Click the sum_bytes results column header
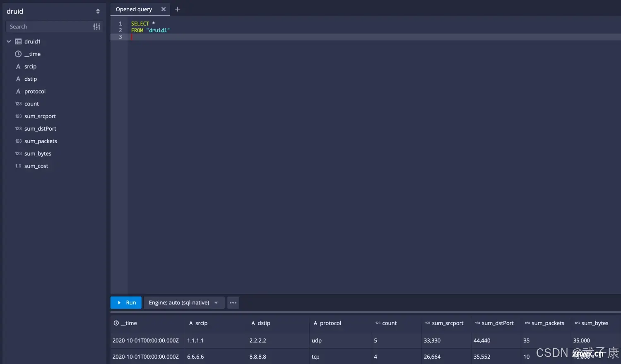 pyautogui.click(x=596, y=323)
